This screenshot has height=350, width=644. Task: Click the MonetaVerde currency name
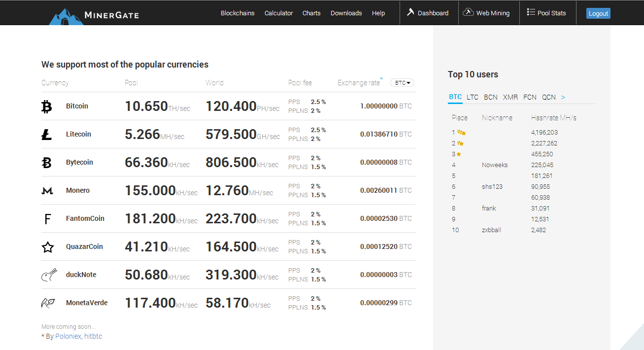(87, 303)
